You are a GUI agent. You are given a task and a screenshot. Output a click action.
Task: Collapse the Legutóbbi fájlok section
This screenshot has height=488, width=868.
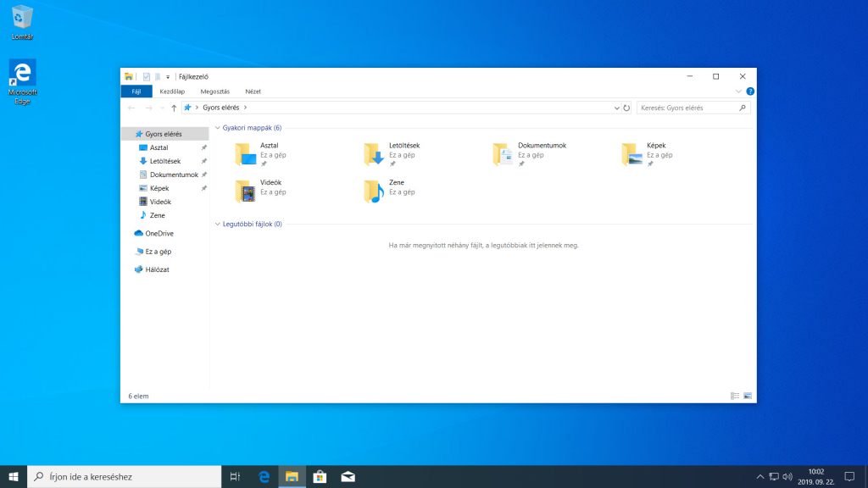coord(218,224)
